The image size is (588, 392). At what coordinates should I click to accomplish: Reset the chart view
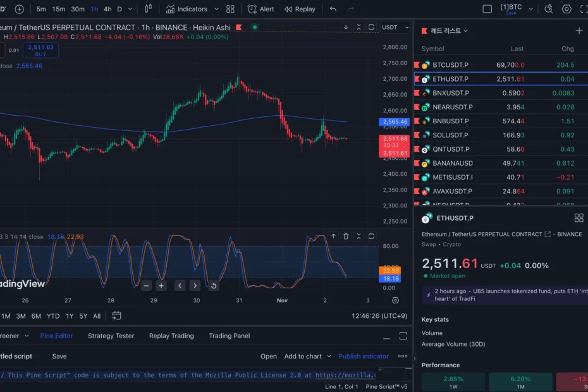(213, 286)
